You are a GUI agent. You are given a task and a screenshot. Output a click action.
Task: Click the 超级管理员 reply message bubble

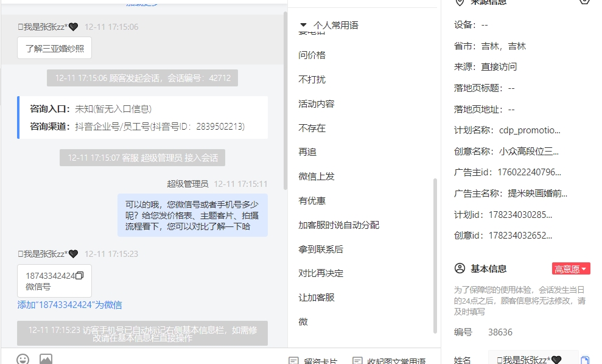192,215
